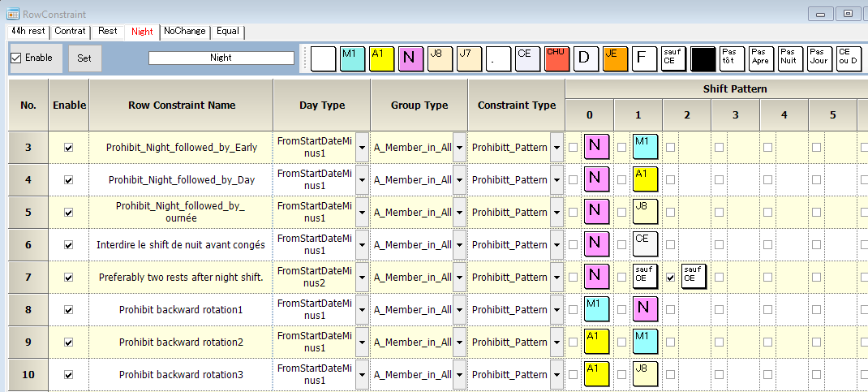Toggle Enable for Prohibit backward rotation3
The width and height of the screenshot is (868, 392).
click(69, 375)
